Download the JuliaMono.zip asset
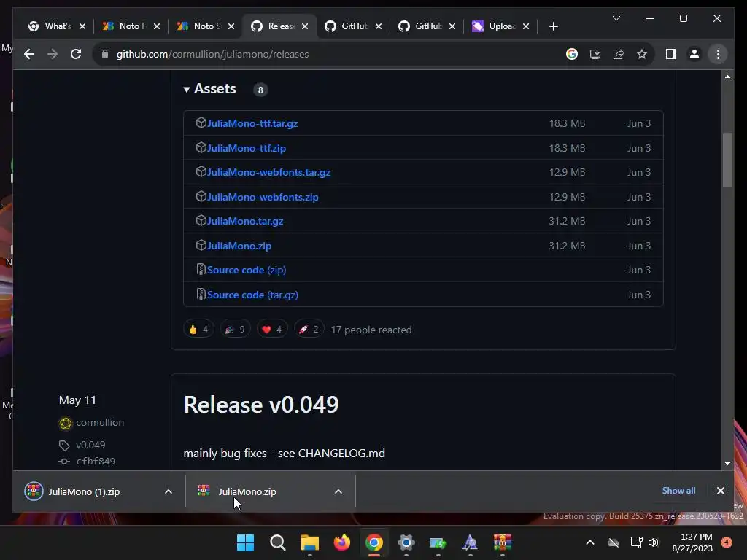 [239, 246]
